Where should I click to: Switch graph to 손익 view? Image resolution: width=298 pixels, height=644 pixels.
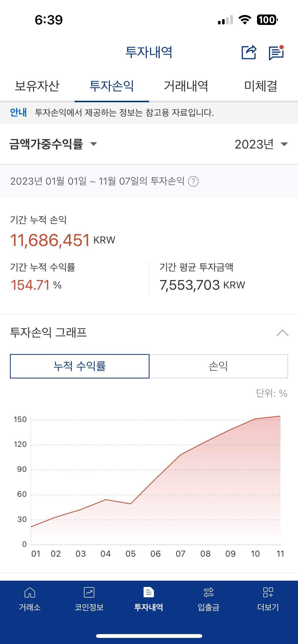pos(218,366)
